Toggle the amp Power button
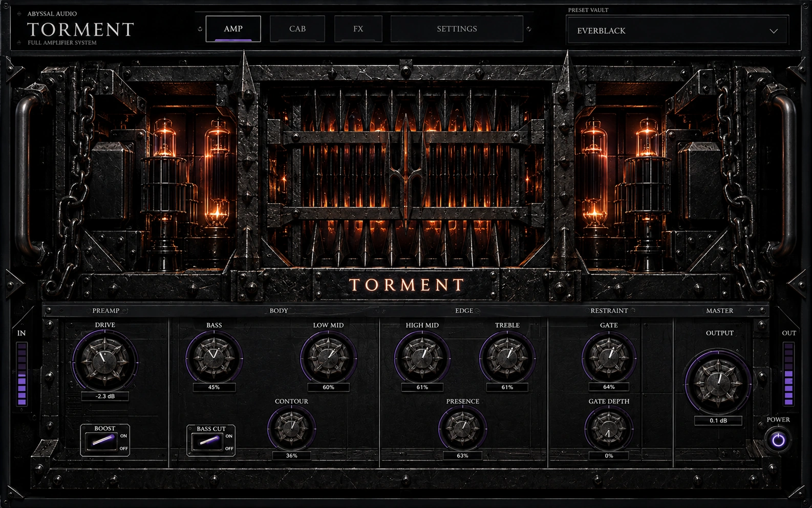 click(x=778, y=440)
